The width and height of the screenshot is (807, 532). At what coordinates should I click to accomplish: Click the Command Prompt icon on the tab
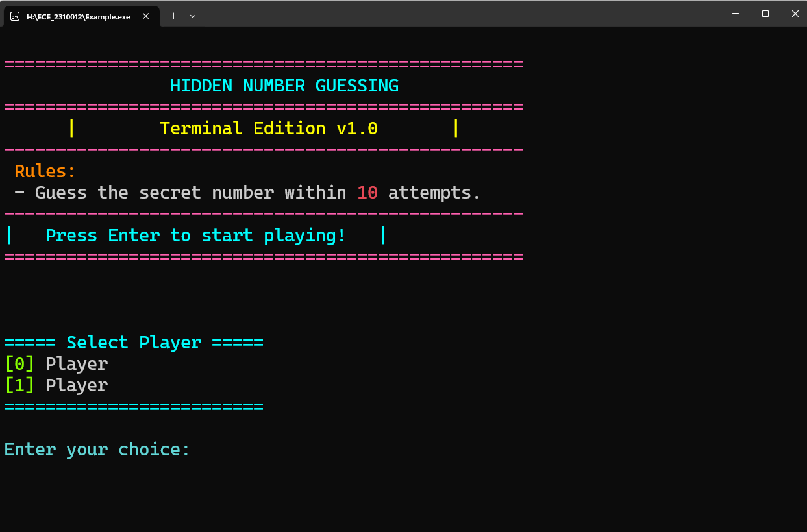point(14,16)
